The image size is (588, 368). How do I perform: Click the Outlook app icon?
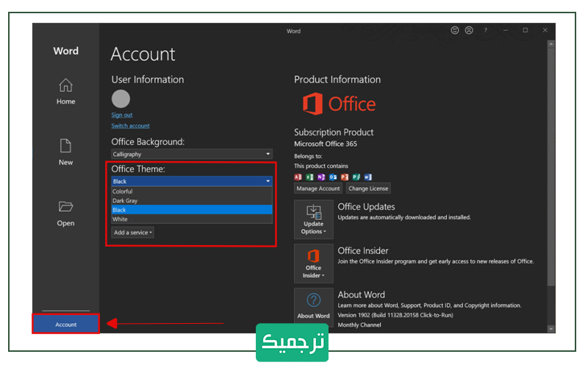click(333, 177)
